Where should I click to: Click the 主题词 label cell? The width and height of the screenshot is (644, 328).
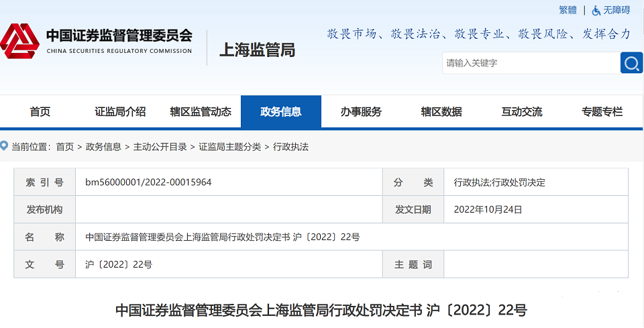point(413,264)
